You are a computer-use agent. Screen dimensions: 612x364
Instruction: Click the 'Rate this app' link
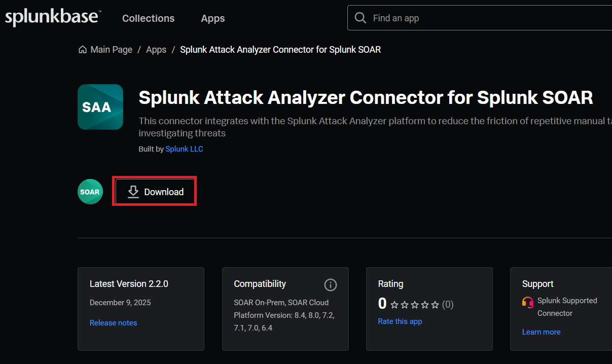[x=400, y=321]
